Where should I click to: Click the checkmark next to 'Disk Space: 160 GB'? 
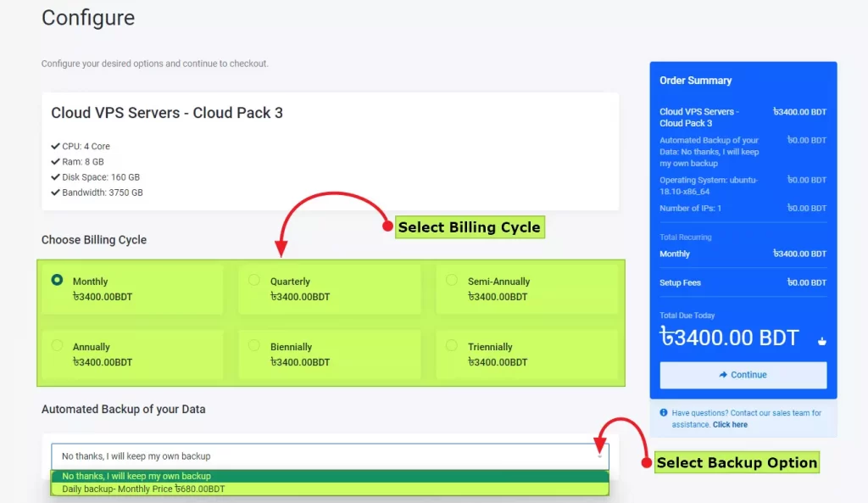click(55, 177)
